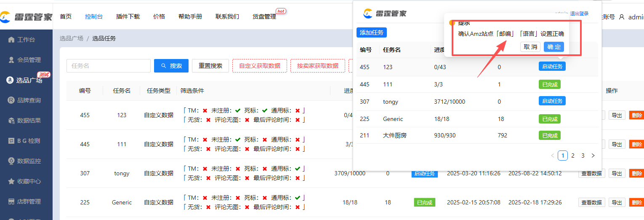Open 数据监控 camera icon in sidebar
The image size is (644, 220).
[11, 161]
